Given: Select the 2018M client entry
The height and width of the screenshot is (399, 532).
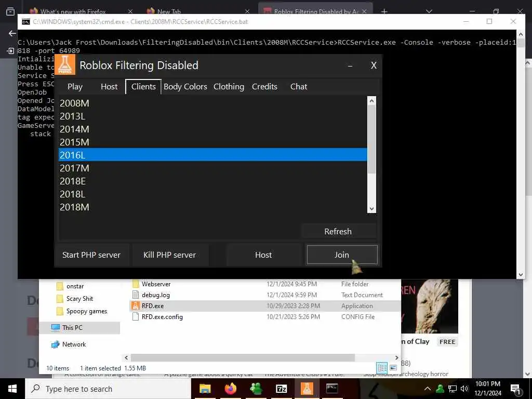Looking at the screenshot, I should [212, 207].
